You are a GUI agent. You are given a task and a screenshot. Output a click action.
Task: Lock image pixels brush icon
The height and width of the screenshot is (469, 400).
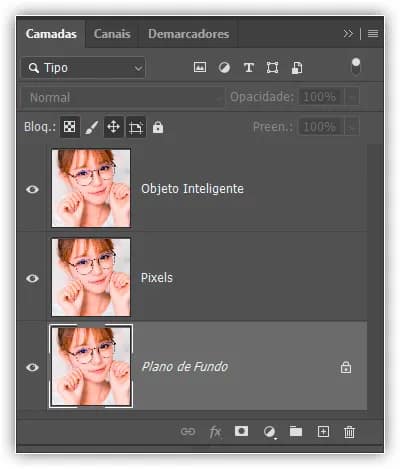[91, 127]
